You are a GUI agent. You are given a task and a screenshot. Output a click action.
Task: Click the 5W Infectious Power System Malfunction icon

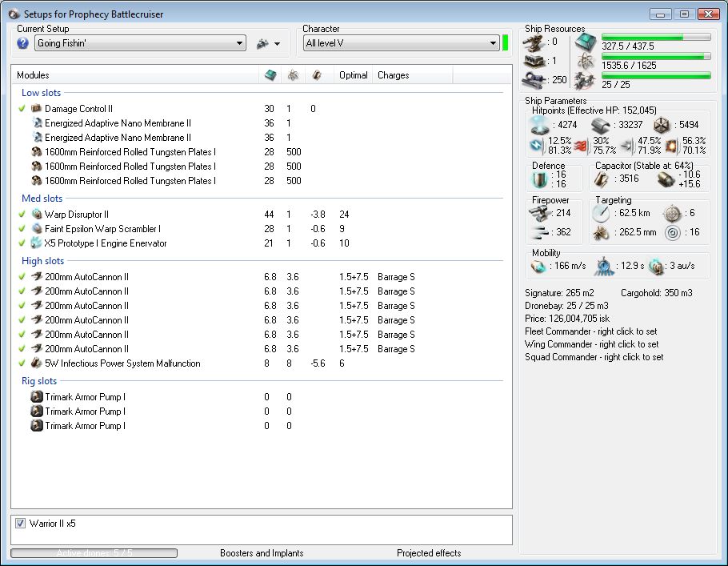(x=36, y=363)
